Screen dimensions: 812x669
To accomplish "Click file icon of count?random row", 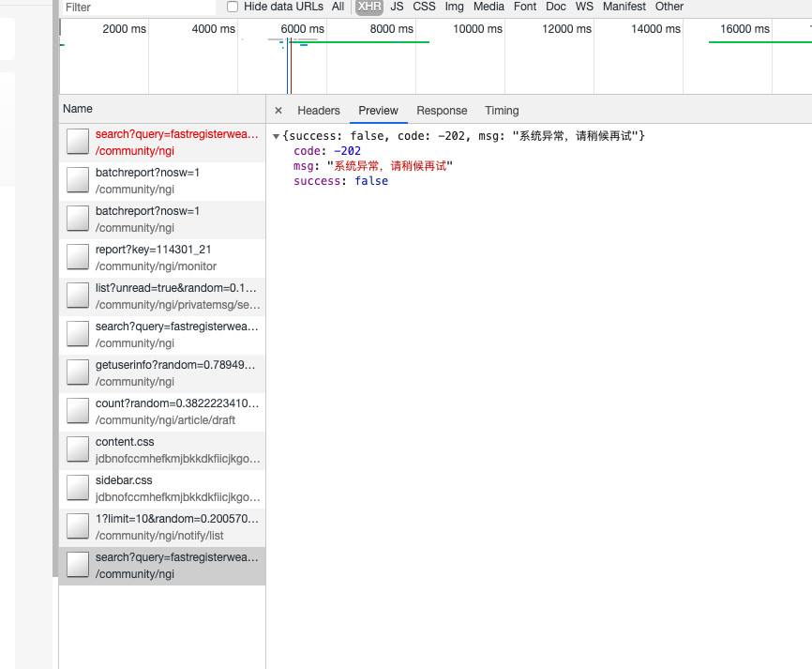I will (x=78, y=411).
